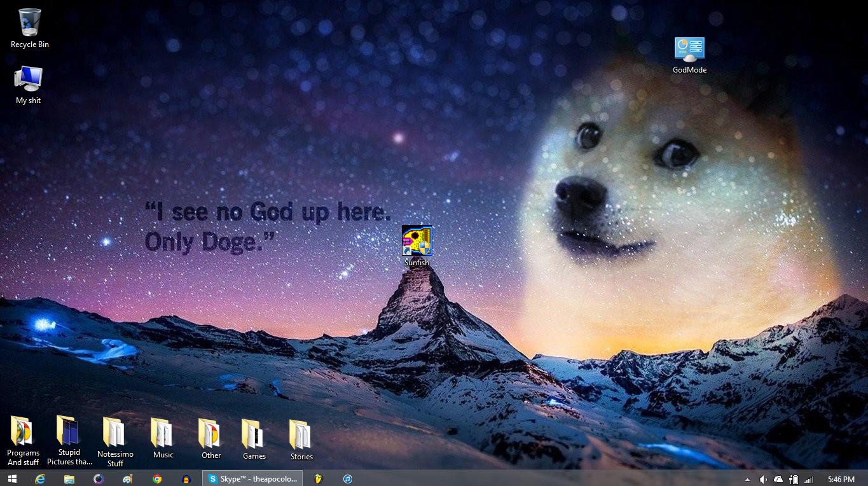Select the GodMode control panel icon
Viewport: 868px width, 486px height.
click(689, 50)
